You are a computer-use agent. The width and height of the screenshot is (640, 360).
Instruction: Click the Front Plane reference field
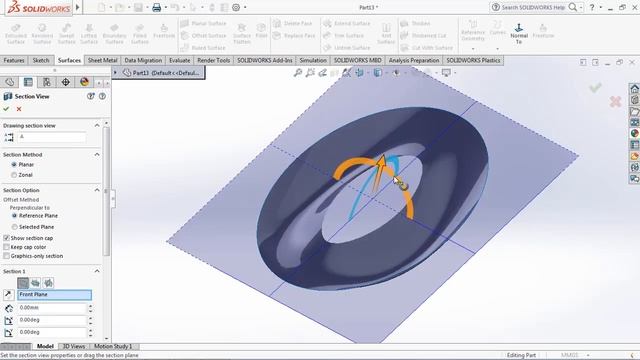[x=54, y=295]
